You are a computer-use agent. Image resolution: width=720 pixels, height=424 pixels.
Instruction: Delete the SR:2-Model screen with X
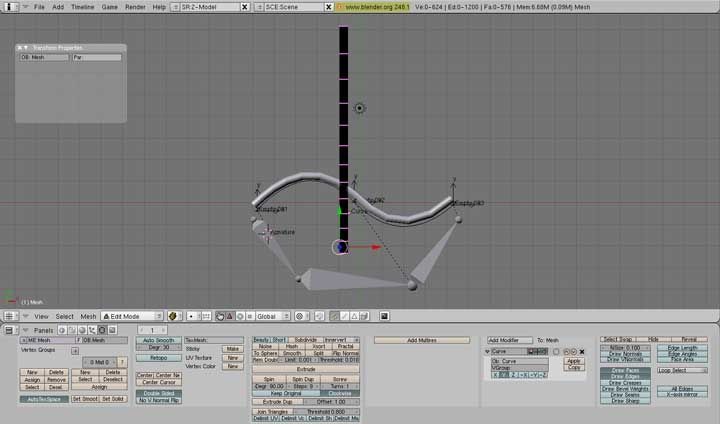point(245,7)
